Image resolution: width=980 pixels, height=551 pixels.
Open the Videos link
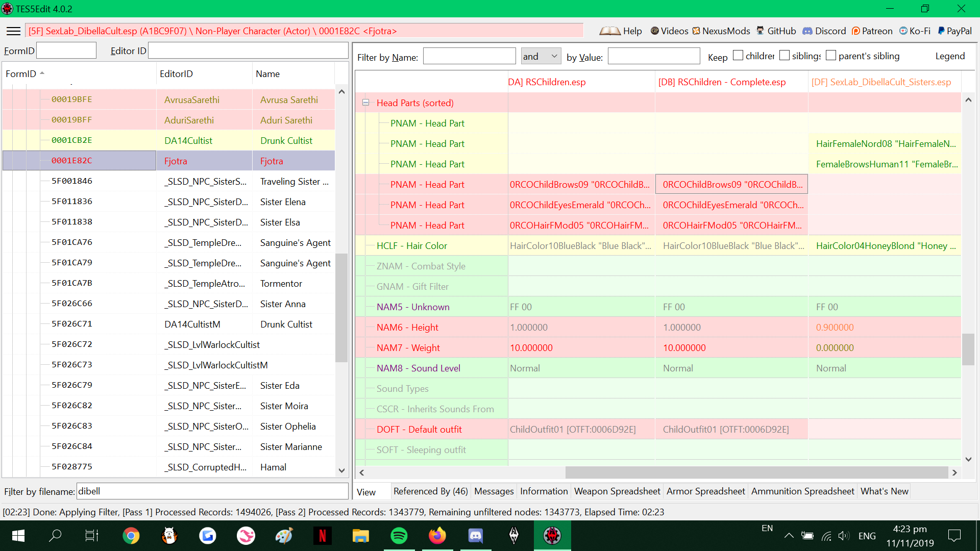(669, 31)
